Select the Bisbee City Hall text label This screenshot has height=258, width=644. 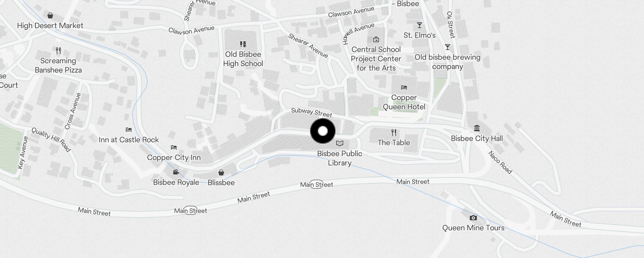pos(477,138)
